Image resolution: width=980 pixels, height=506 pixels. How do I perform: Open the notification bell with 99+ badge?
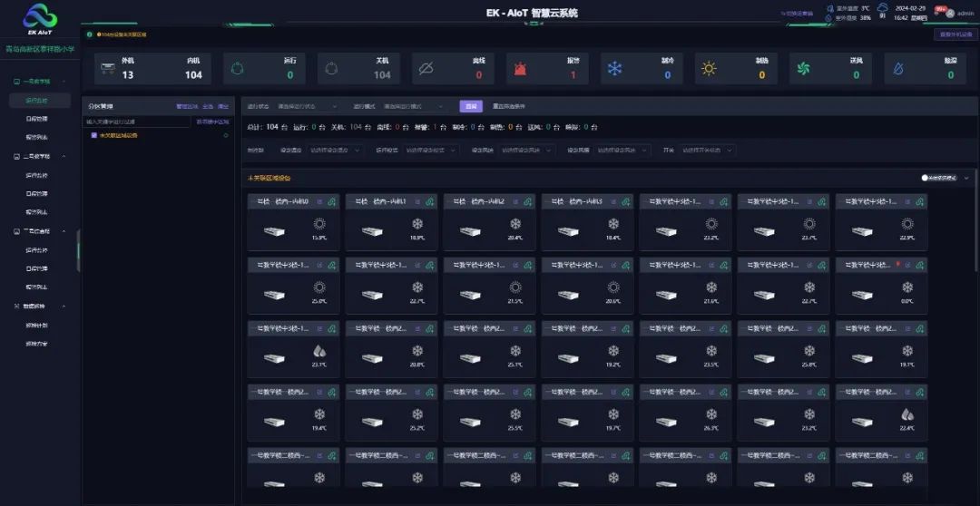point(938,13)
